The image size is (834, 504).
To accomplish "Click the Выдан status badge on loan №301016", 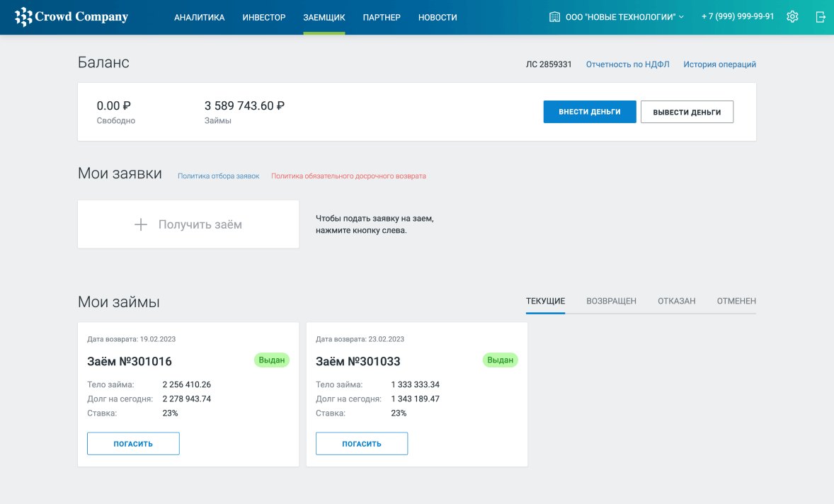I will coord(272,360).
